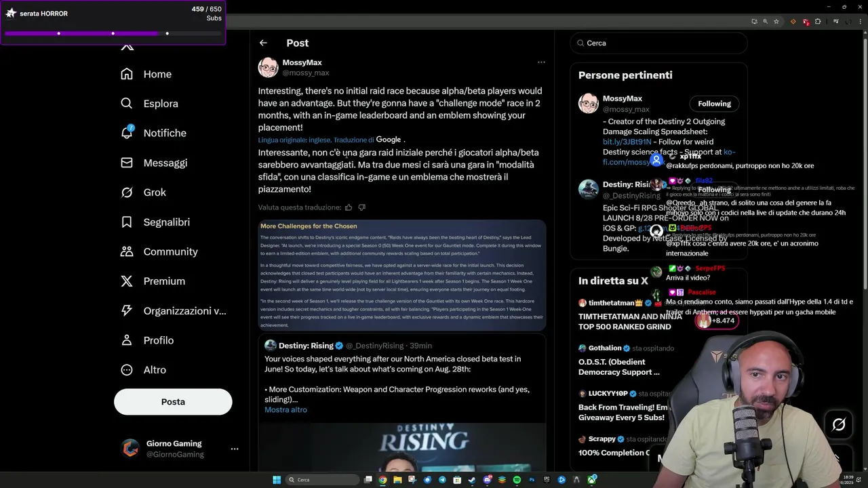Open Destiny: Rising quoted post author
The image size is (868, 488).
[x=306, y=346]
